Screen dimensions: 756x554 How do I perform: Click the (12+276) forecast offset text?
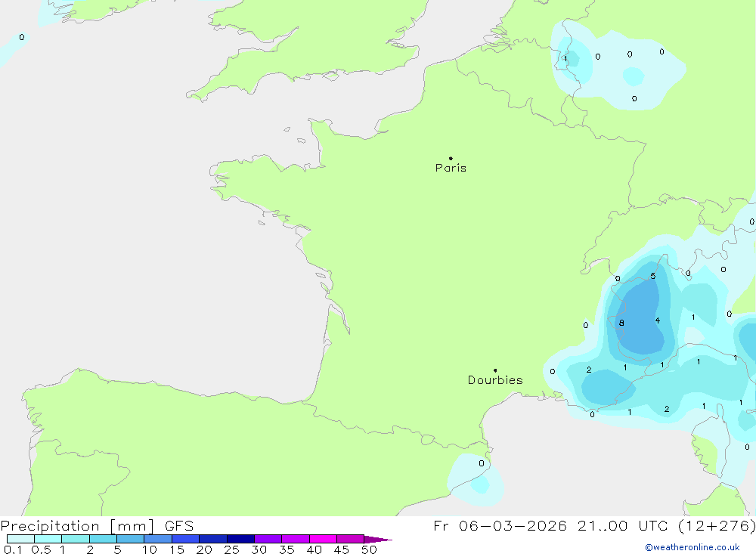coord(717,525)
